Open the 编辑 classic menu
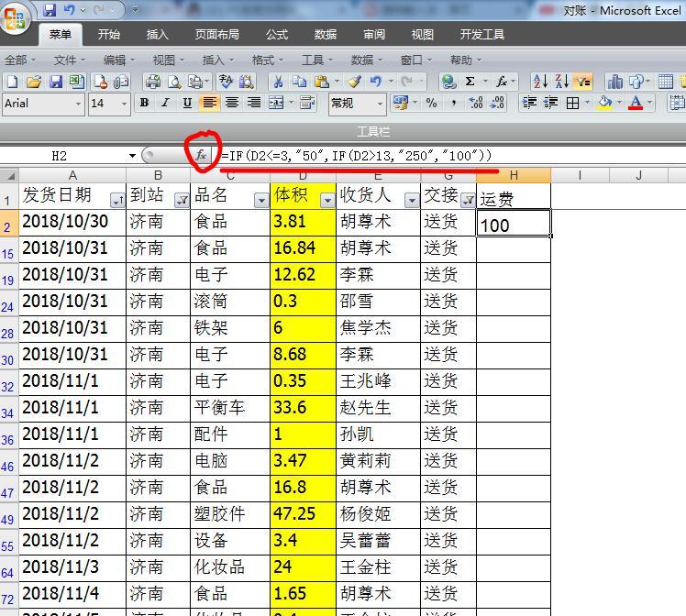 click(119, 60)
